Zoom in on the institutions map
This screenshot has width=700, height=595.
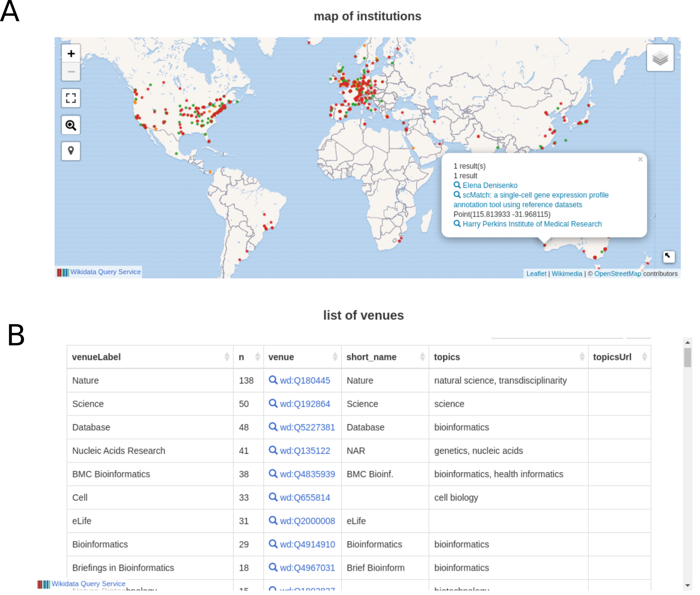coord(71,54)
